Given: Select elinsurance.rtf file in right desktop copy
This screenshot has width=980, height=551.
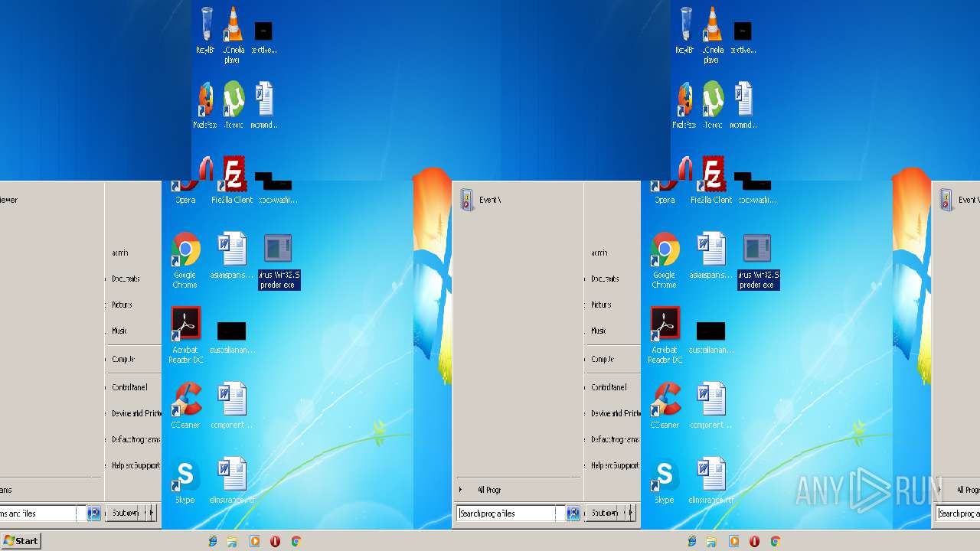Looking at the screenshot, I should click(x=711, y=481).
